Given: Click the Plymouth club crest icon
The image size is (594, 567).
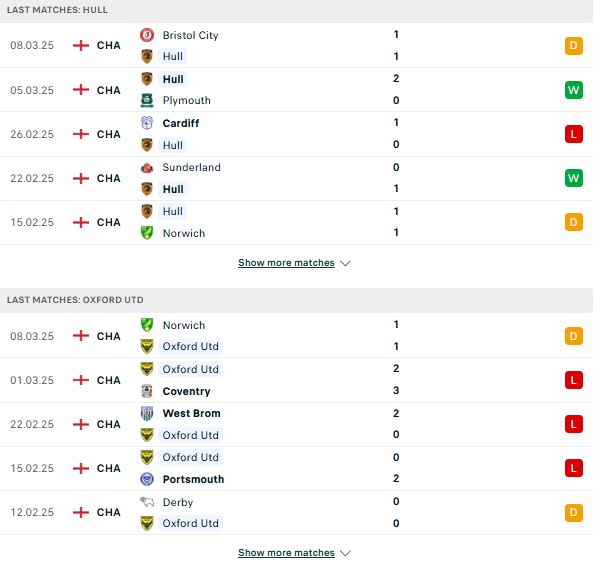Looking at the screenshot, I should click(x=147, y=100).
